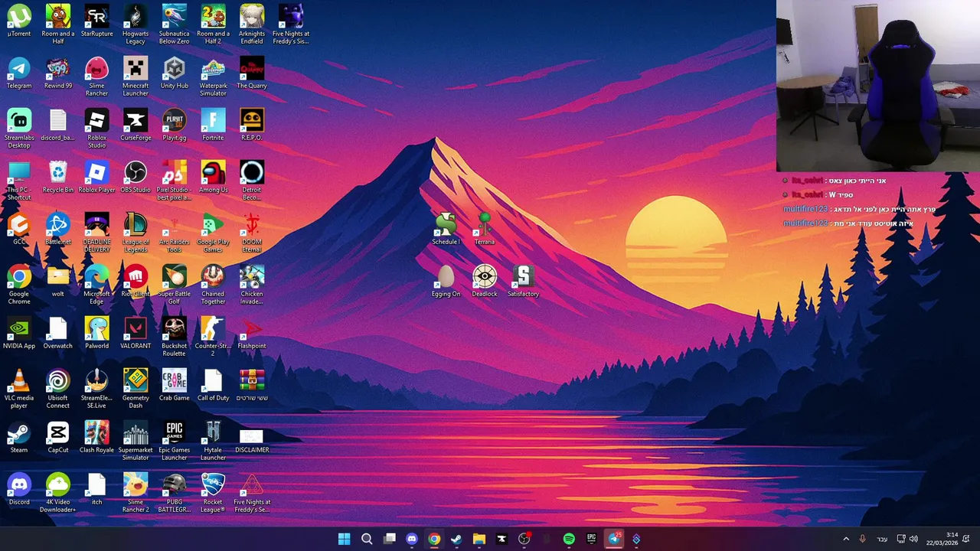
Task: Select the Hogwarts Legacy icon
Action: coord(136,24)
